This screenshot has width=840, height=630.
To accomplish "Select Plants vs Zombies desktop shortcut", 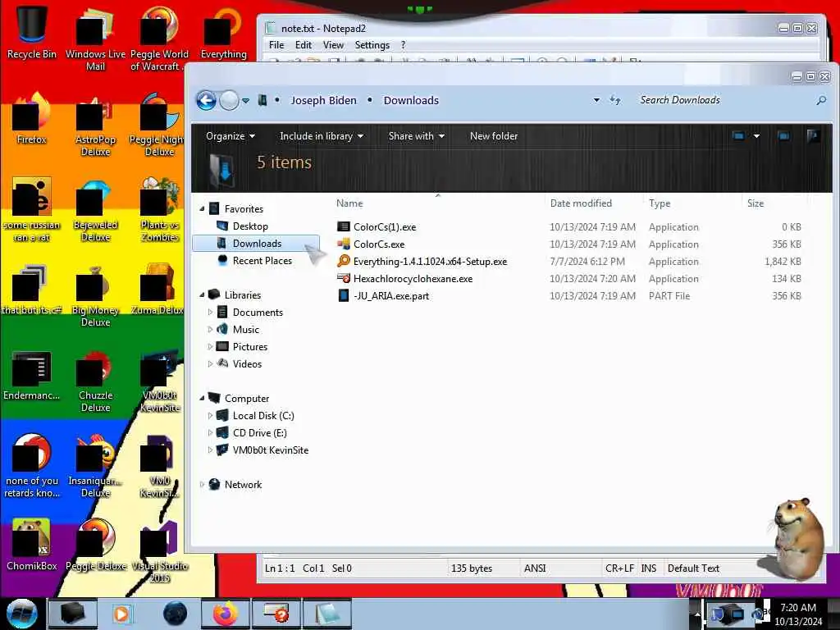I will [x=160, y=210].
